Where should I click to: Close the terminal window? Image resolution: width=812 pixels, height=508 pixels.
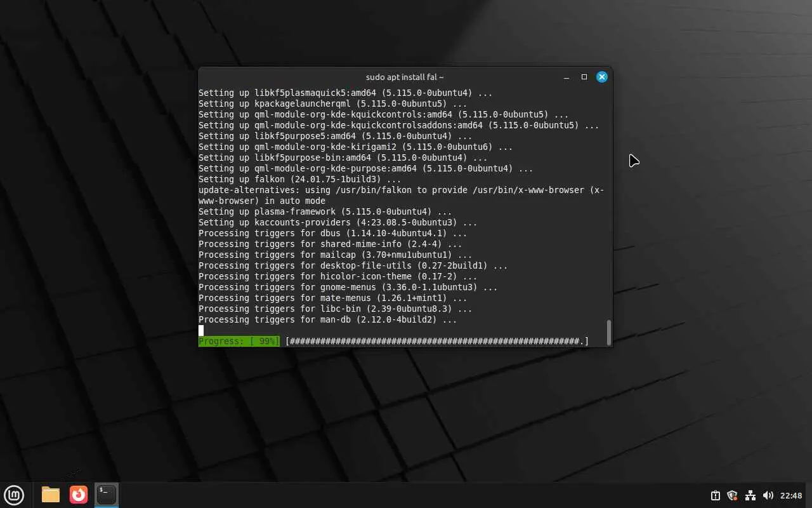[x=602, y=77]
